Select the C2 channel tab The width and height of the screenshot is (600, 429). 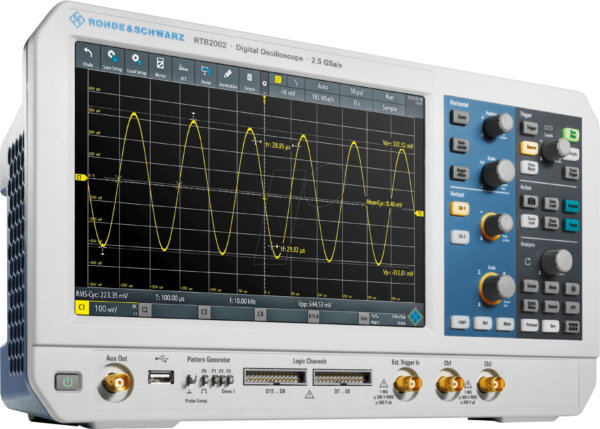pos(144,311)
